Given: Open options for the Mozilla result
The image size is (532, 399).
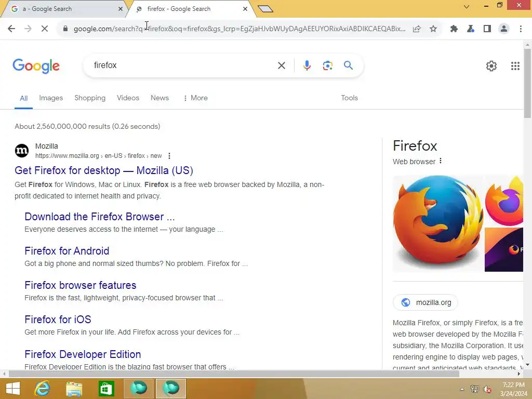Looking at the screenshot, I should [x=169, y=156].
